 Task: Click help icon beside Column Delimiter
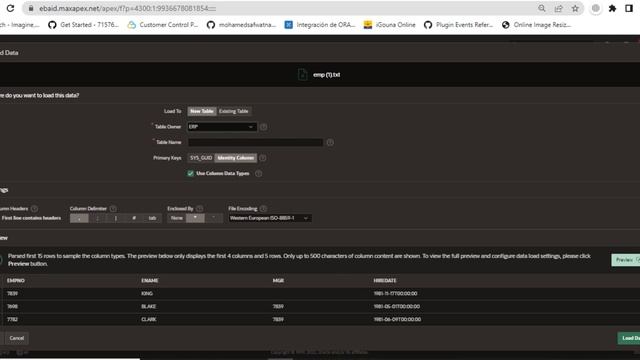113,209
